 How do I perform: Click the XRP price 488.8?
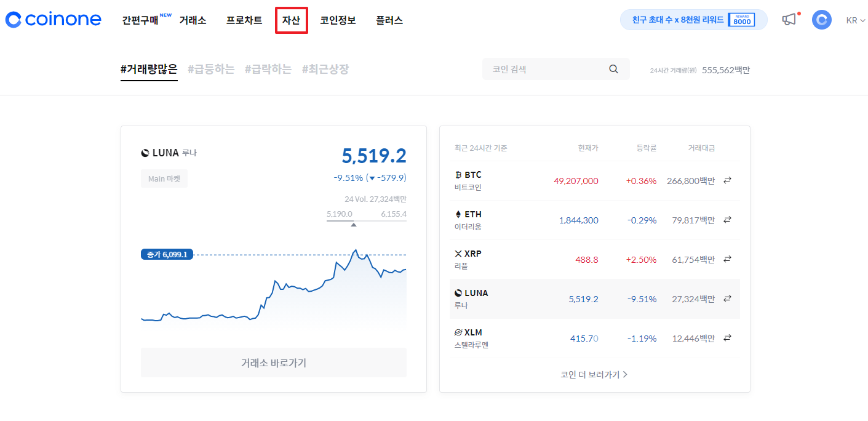tap(587, 260)
